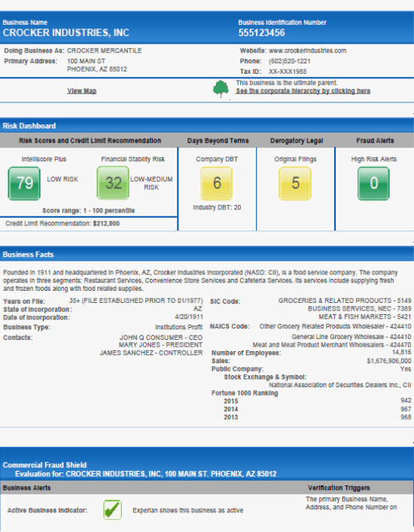Click Other Grocery Related Products Wholesaler NAICS entry

click(x=336, y=326)
